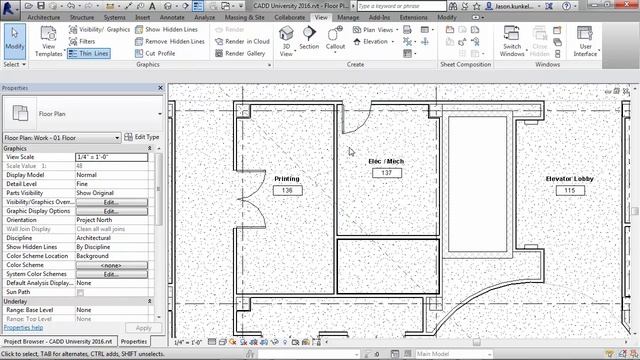The image size is (640, 360).
Task: Edit Graphic Display Options
Action: [x=111, y=211]
